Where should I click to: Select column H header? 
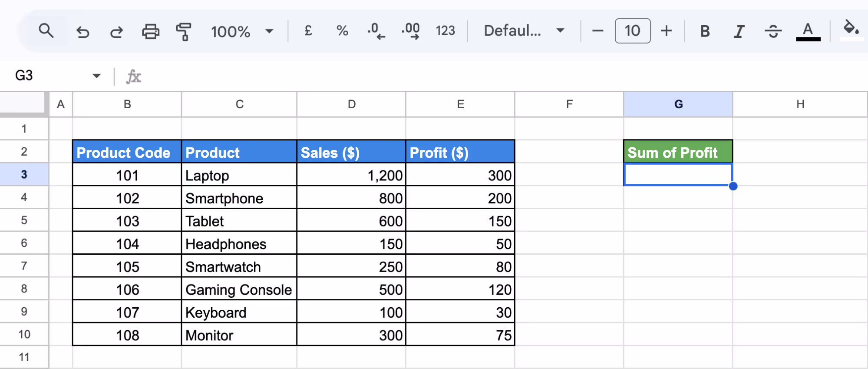(x=800, y=104)
